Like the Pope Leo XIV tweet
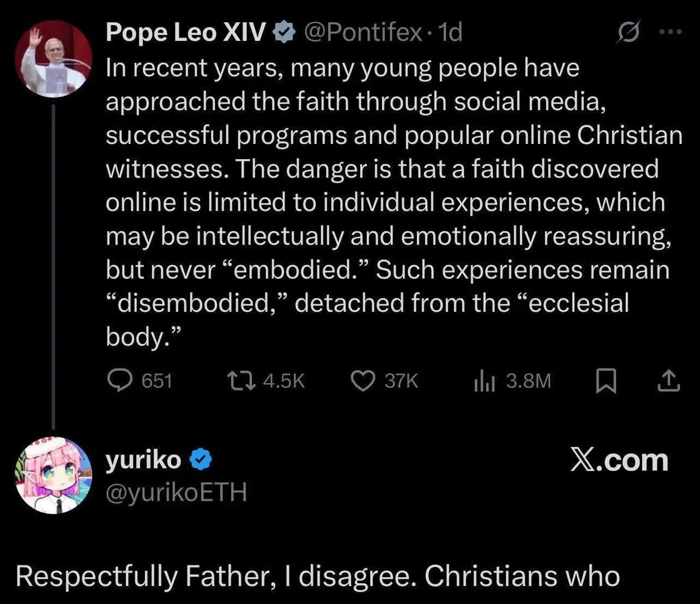Image resolution: width=700 pixels, height=604 pixels. coord(363,381)
